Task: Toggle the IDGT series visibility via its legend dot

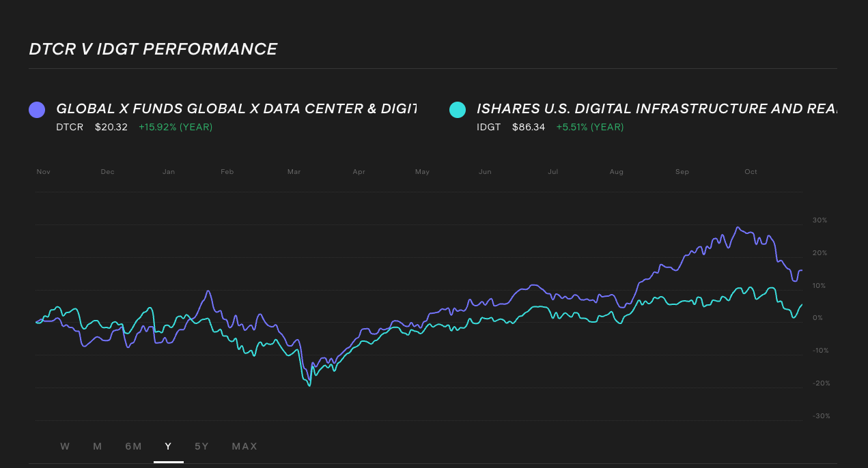Action: tap(458, 109)
